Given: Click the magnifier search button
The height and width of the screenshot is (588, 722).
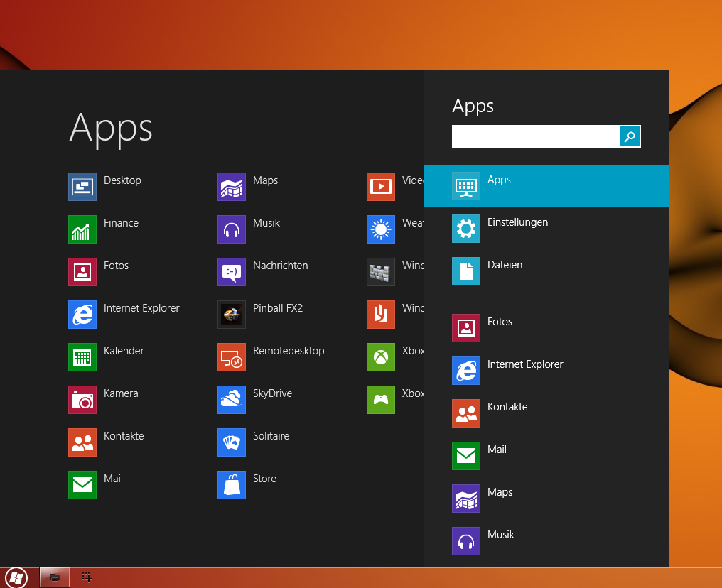Looking at the screenshot, I should pos(630,136).
